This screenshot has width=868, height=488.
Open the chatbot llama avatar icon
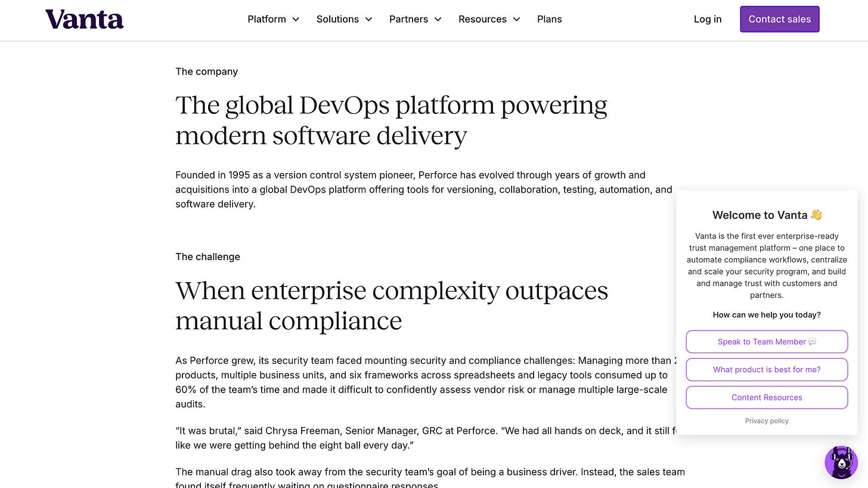click(841, 462)
